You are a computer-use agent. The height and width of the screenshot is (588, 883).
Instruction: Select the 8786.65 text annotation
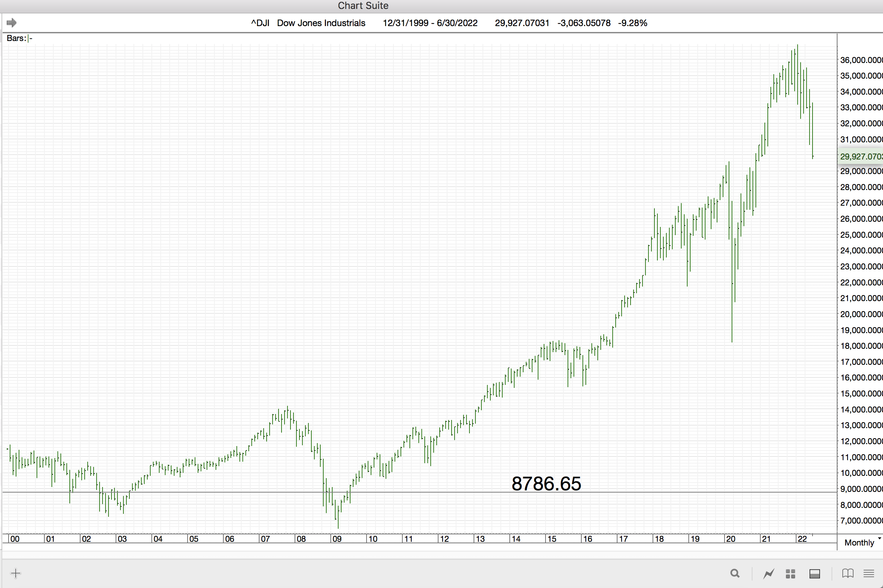click(546, 484)
